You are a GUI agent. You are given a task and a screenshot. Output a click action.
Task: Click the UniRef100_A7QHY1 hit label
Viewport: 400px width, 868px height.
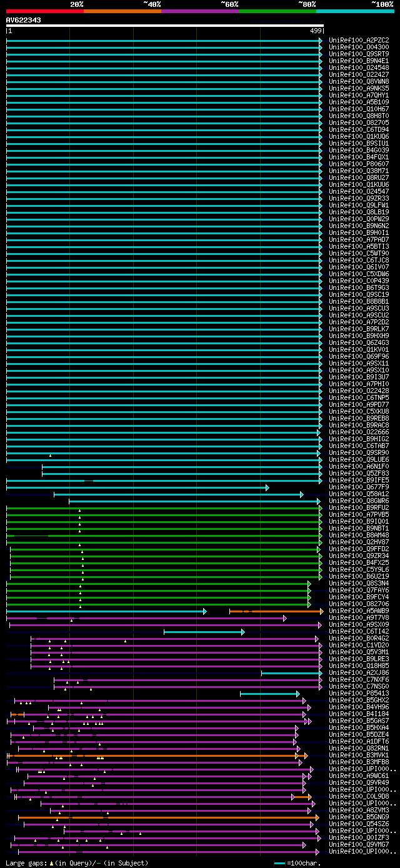point(359,96)
